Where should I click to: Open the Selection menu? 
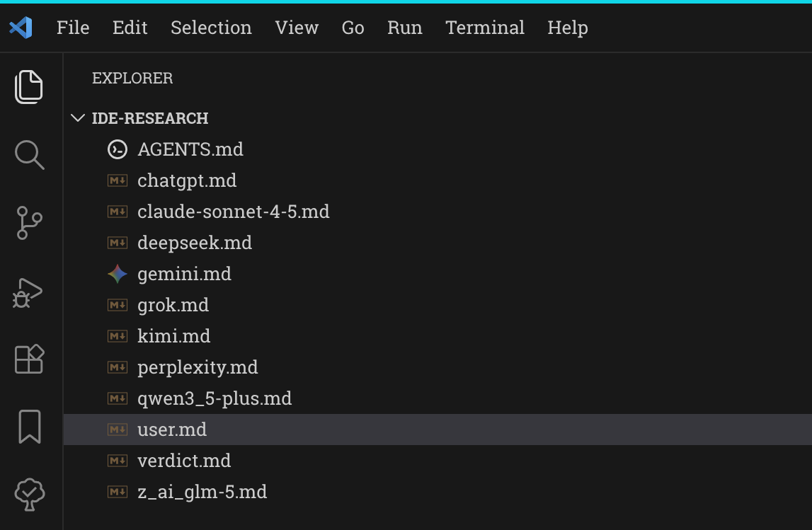pos(211,28)
